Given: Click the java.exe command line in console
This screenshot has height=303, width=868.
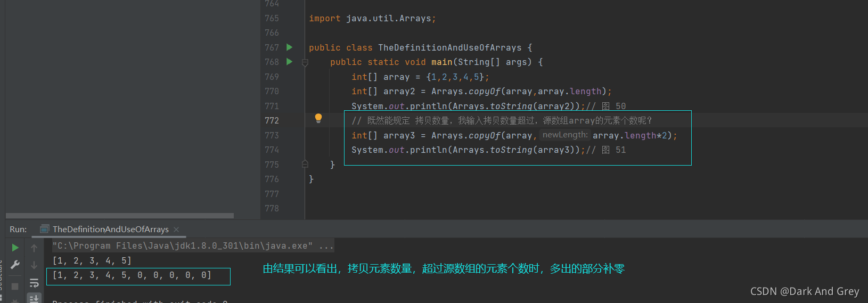Looking at the screenshot, I should click(x=193, y=246).
